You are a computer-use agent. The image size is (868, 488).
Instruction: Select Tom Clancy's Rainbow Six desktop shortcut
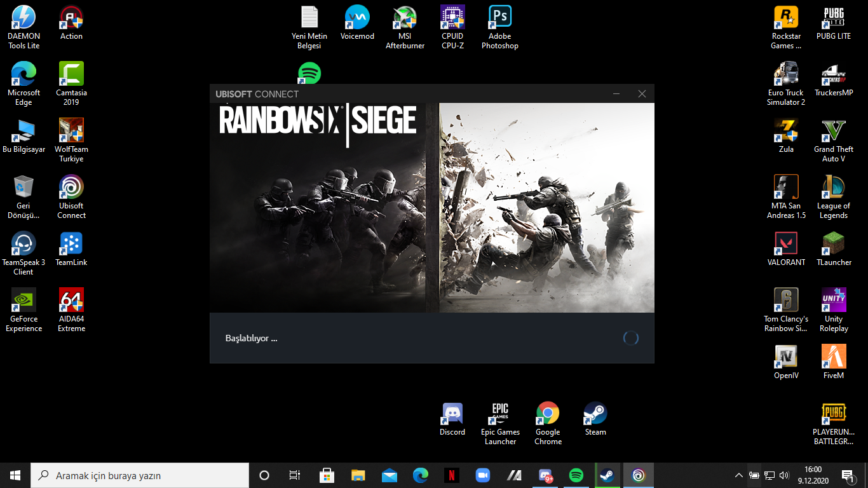(786, 309)
